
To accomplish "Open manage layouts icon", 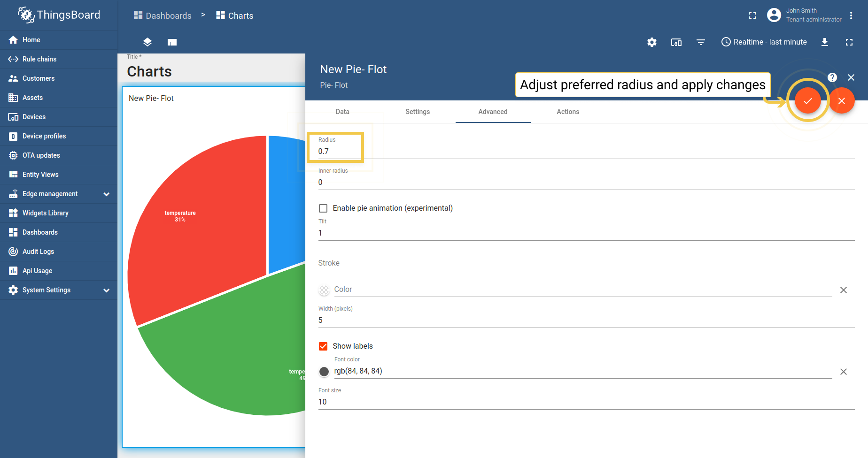I will [172, 42].
